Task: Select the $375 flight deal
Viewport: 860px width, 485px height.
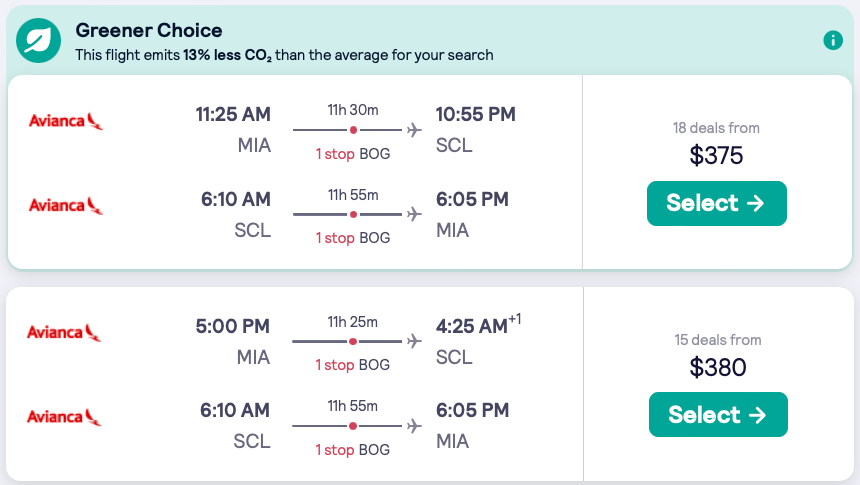Action: (716, 203)
